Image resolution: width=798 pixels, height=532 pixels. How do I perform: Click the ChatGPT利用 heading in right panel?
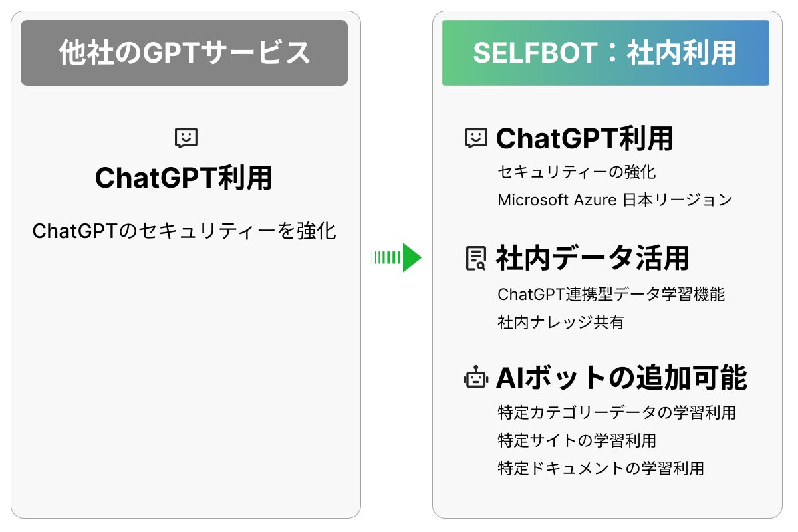pyautogui.click(x=585, y=138)
